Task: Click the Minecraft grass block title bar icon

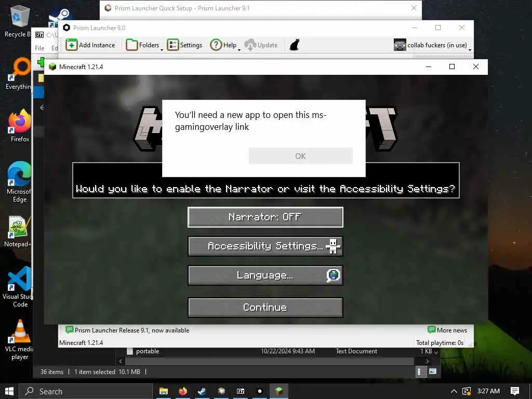Action: point(52,66)
